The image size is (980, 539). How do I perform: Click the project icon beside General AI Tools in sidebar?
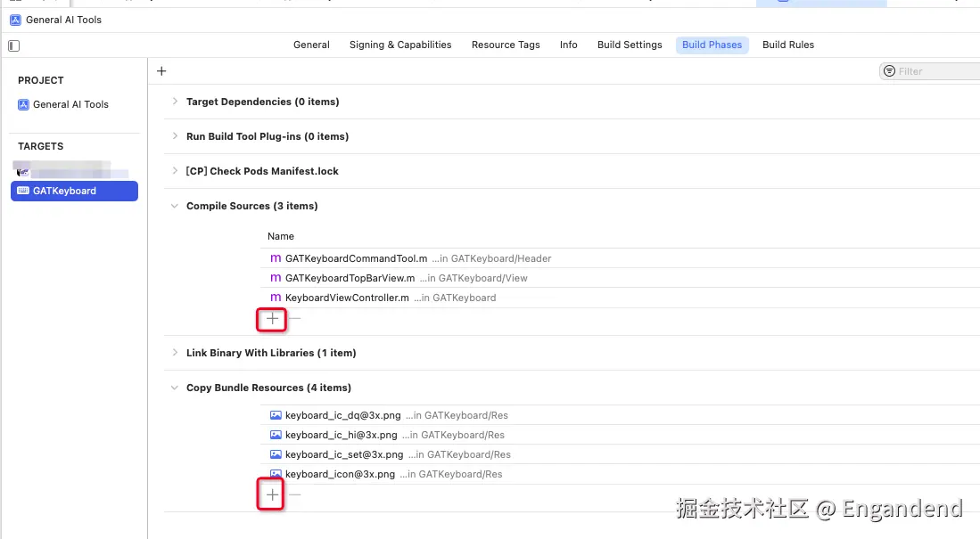click(23, 105)
